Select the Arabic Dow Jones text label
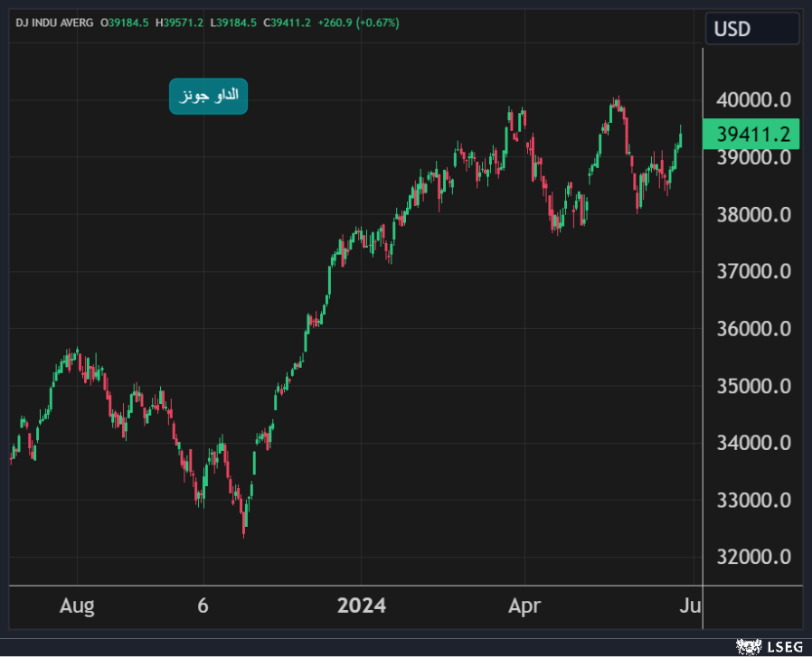The image size is (812, 657). click(208, 97)
